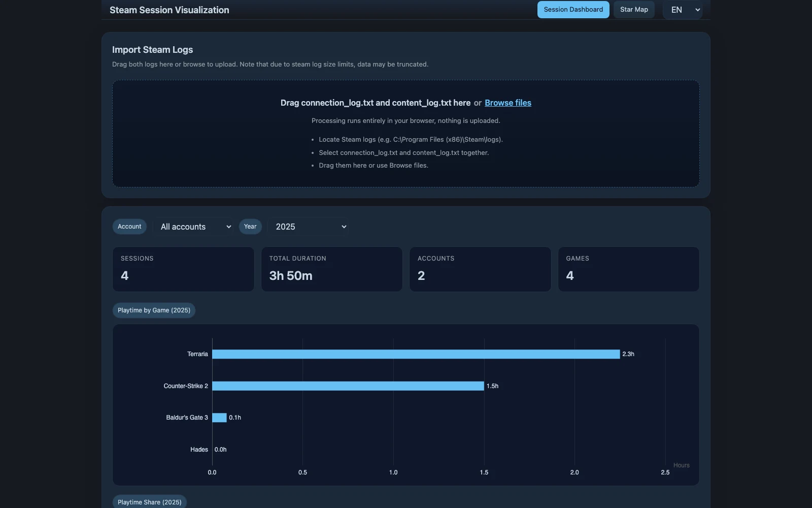Click the Account label pill
812x508 pixels.
[129, 227]
